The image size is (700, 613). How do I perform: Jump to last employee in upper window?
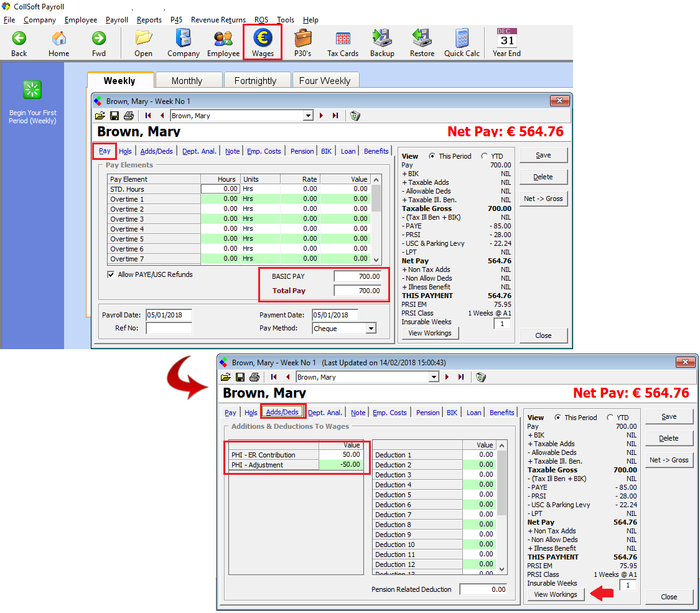pos(335,116)
